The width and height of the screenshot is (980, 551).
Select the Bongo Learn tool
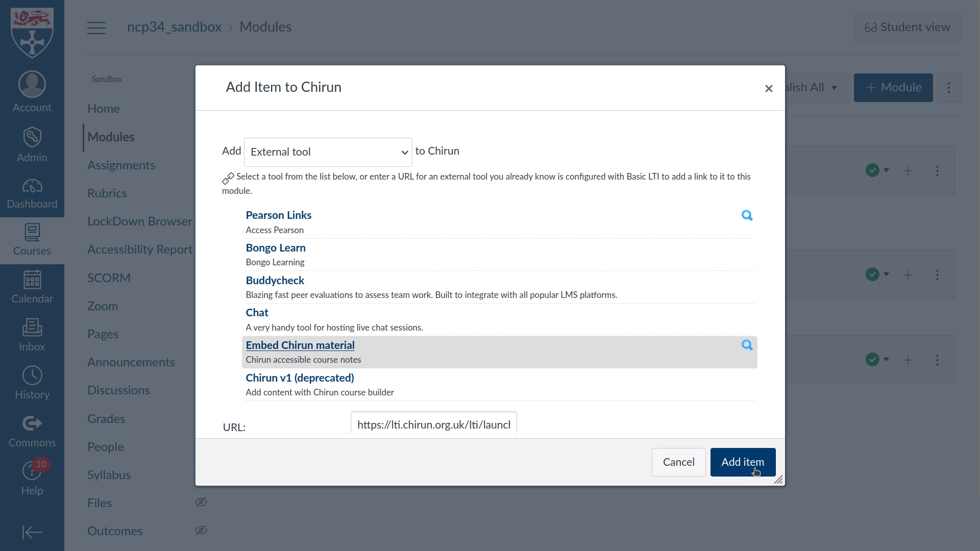pyautogui.click(x=276, y=248)
